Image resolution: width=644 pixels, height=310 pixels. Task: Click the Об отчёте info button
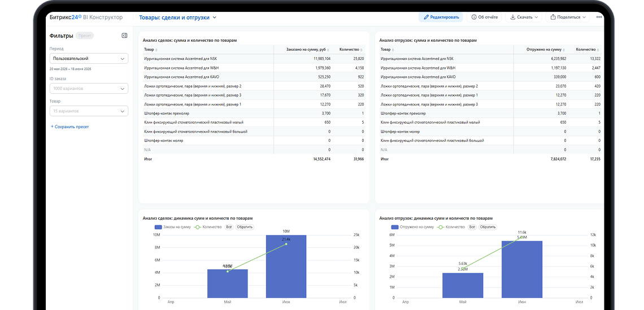coord(485,18)
